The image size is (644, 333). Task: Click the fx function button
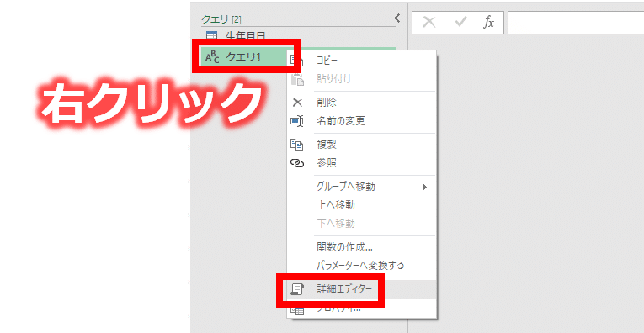pos(488,23)
